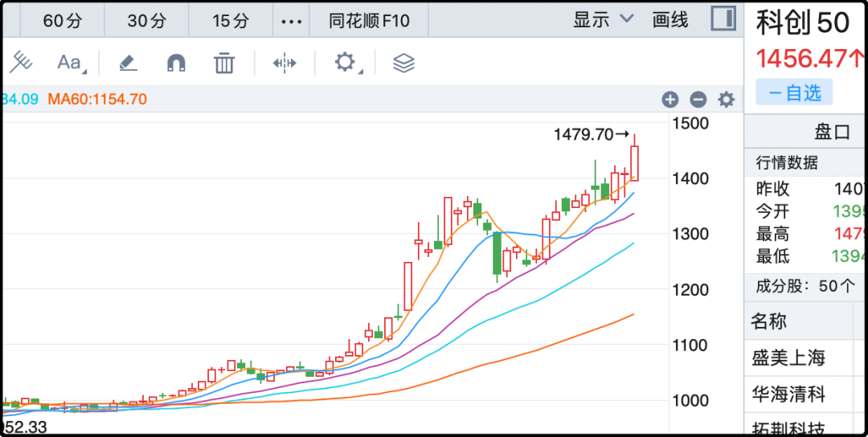Viewport: 868px width, 437px height.
Task: Open the layers stack icon
Action: click(x=403, y=63)
